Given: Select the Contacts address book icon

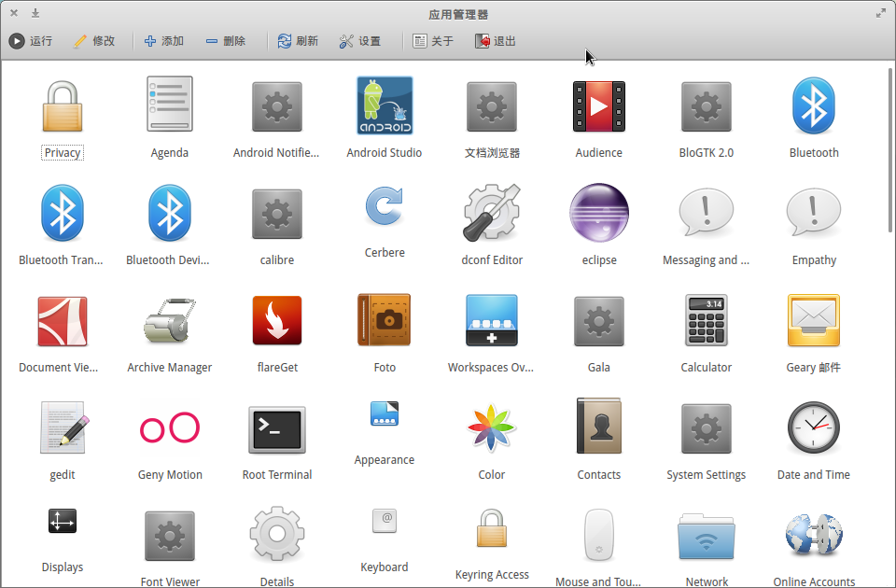Looking at the screenshot, I should [599, 427].
